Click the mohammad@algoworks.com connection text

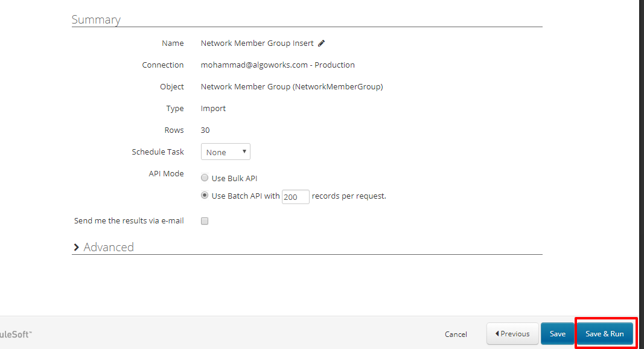coord(278,65)
